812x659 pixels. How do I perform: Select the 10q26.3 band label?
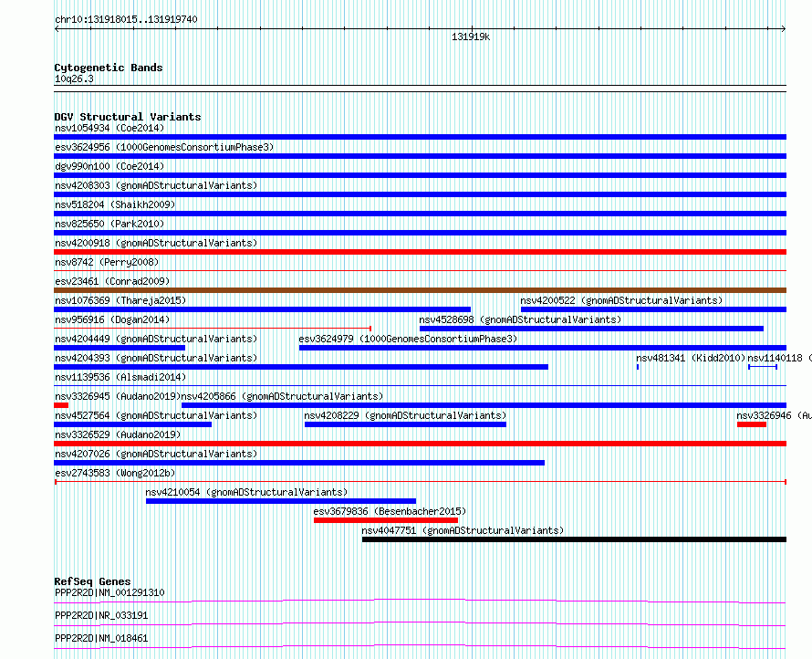coord(74,78)
